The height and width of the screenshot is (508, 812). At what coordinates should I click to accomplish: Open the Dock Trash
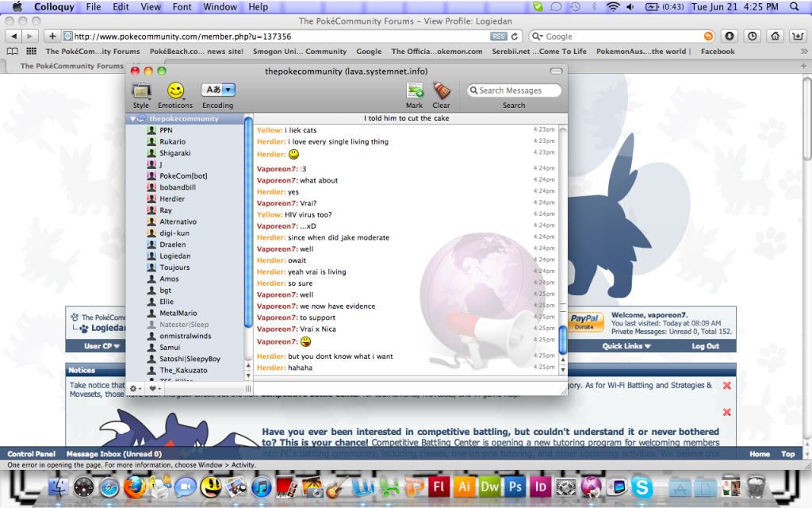click(756, 487)
